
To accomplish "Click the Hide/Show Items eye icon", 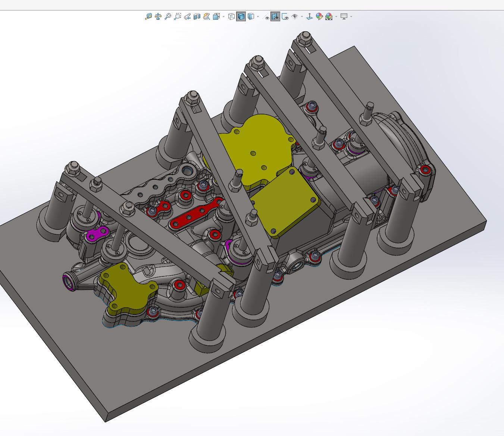I will 295,16.
